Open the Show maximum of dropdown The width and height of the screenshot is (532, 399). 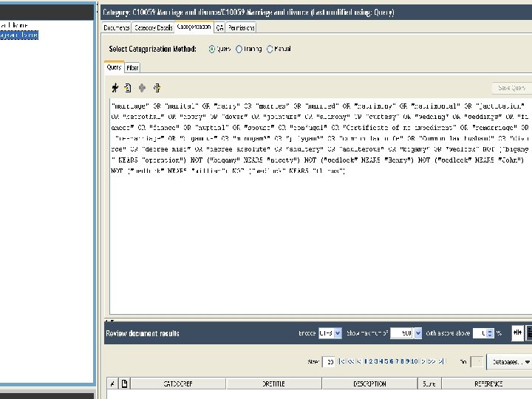click(x=418, y=333)
